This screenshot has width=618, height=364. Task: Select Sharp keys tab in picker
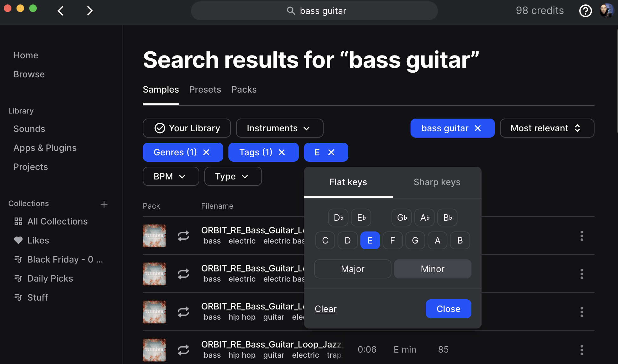pos(437,182)
